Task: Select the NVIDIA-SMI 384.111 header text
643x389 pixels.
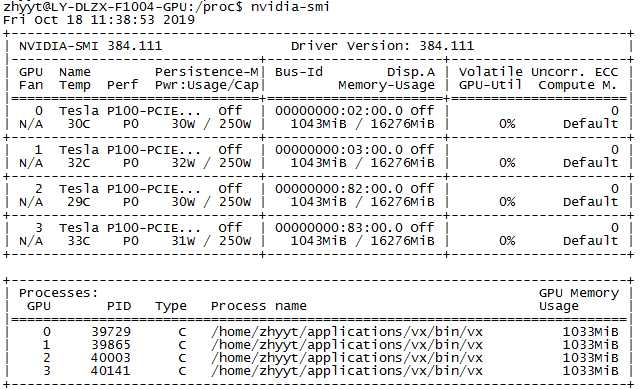Action: (x=91, y=45)
